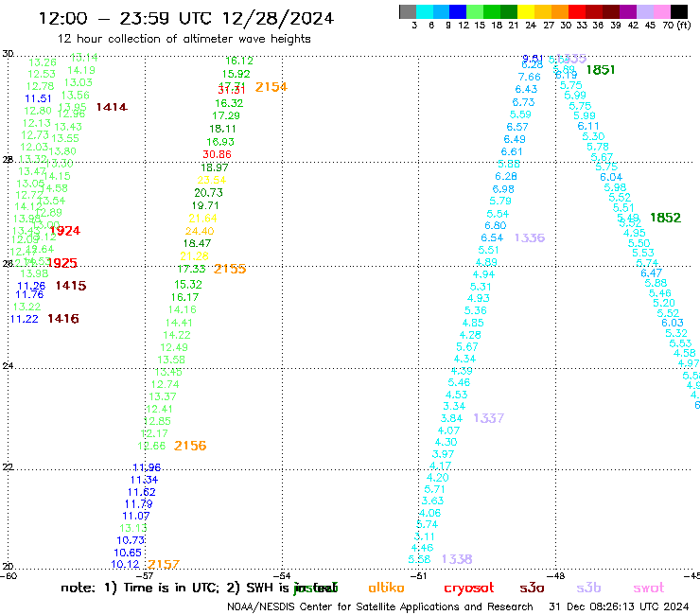Click the purple swatch in the legend bar
This screenshot has width=700, height=615.
coord(628,11)
